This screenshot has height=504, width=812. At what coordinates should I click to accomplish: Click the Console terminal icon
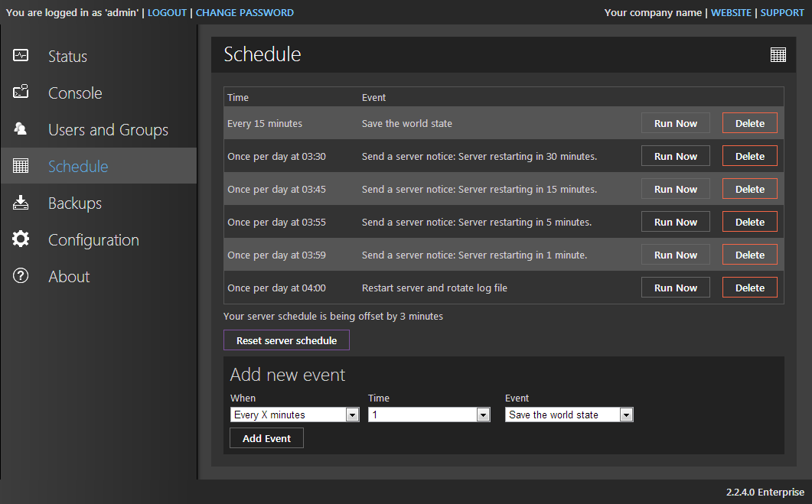click(x=21, y=93)
